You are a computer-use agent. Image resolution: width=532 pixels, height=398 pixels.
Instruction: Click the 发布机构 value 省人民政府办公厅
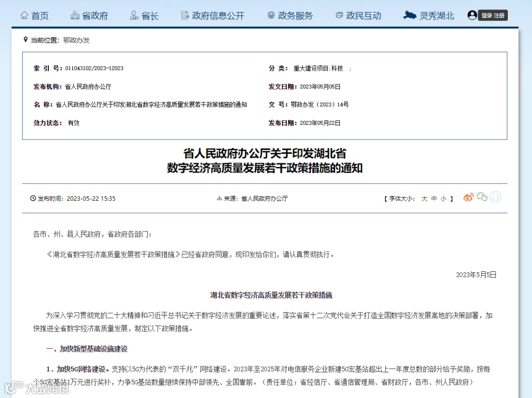pyautogui.click(x=88, y=87)
